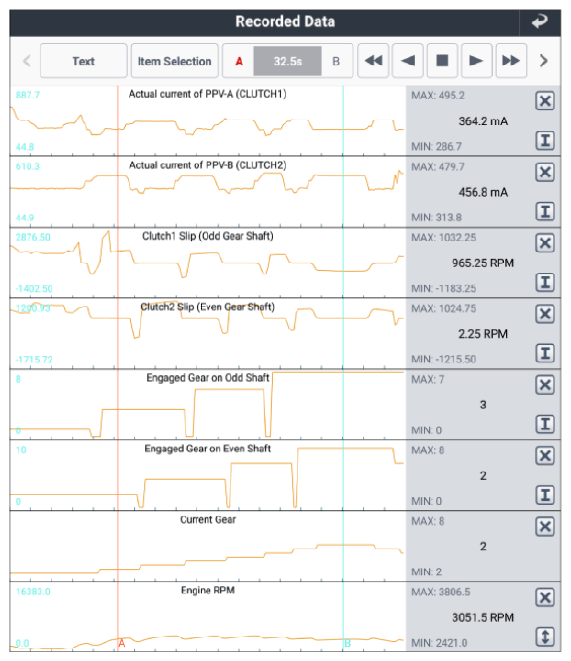Start playback with the play button

coord(476,61)
